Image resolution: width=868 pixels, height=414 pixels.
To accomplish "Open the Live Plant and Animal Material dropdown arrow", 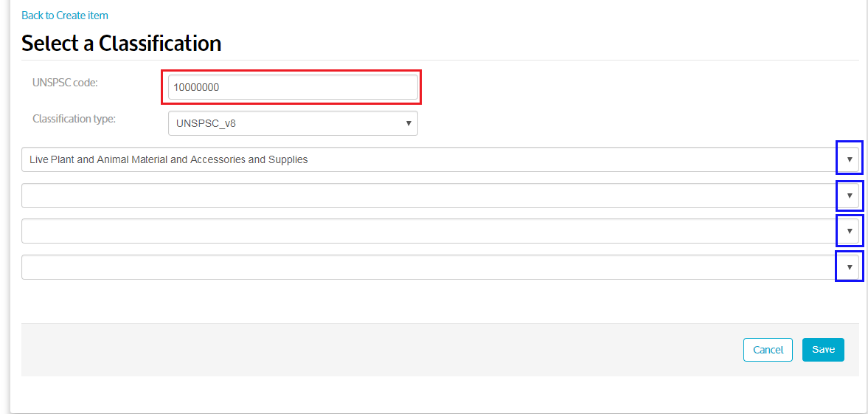I will pyautogui.click(x=849, y=159).
